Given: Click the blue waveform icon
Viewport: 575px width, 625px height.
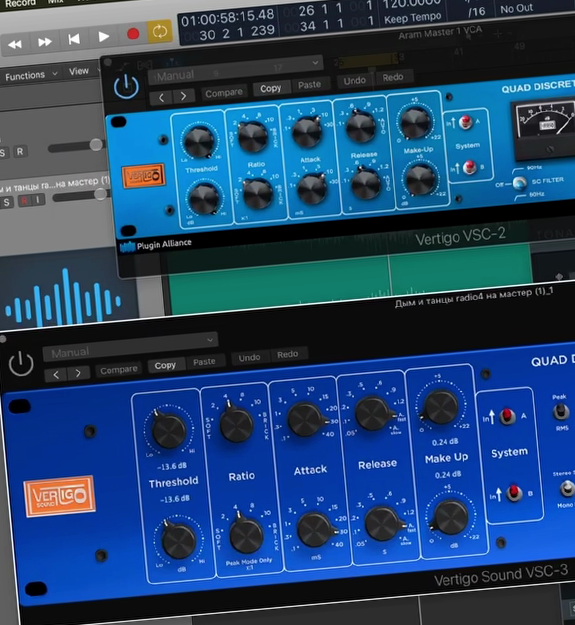Looking at the screenshot, I should [63, 299].
